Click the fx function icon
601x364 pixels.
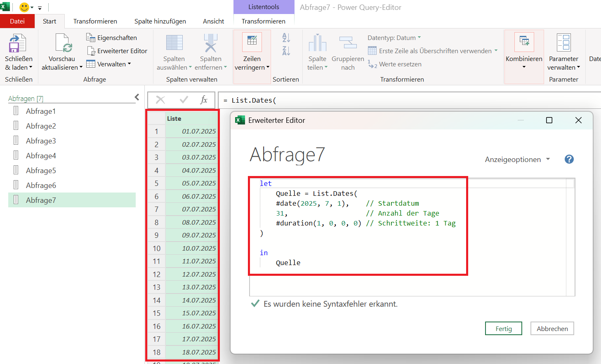coord(204,100)
